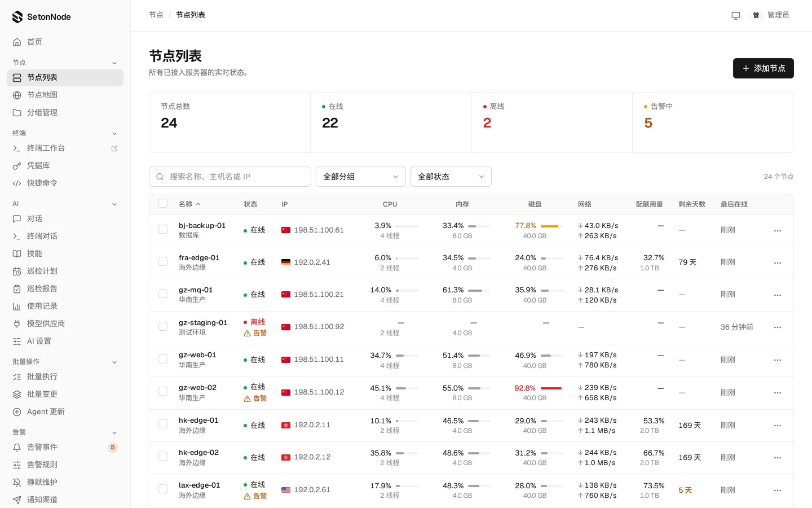The width and height of the screenshot is (812, 508).
Task: Click the 告警事件 count badge 5
Action: (113, 448)
